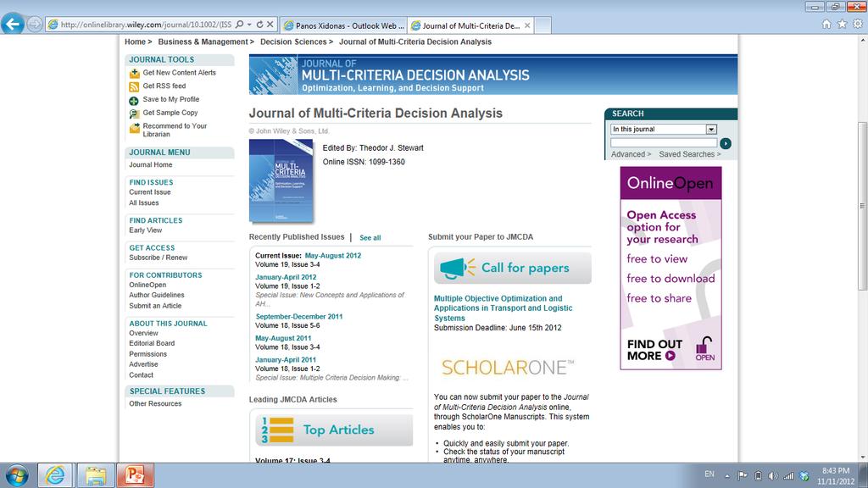Open File Explorer folder on taskbar
Viewport: 868px width, 488px height.
(95, 475)
